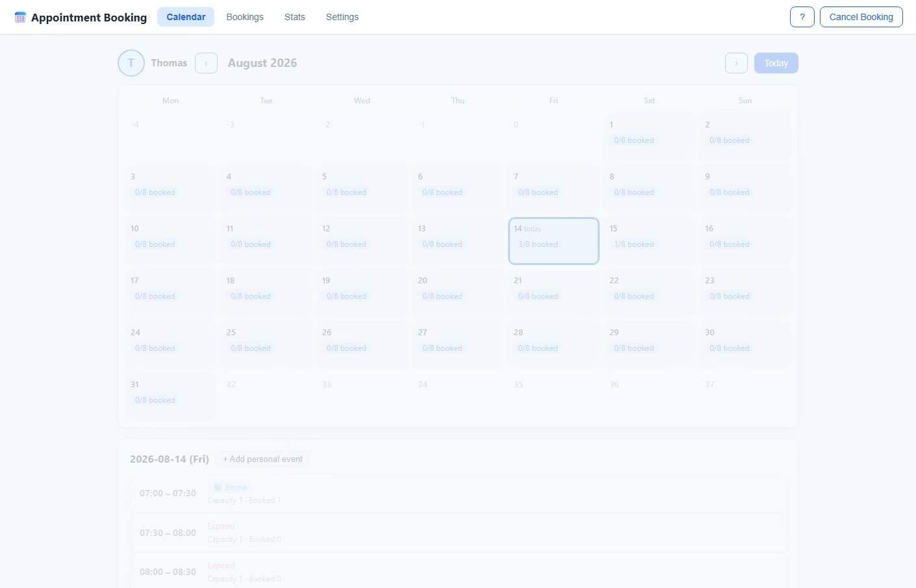Click the Fri column header

tap(553, 101)
